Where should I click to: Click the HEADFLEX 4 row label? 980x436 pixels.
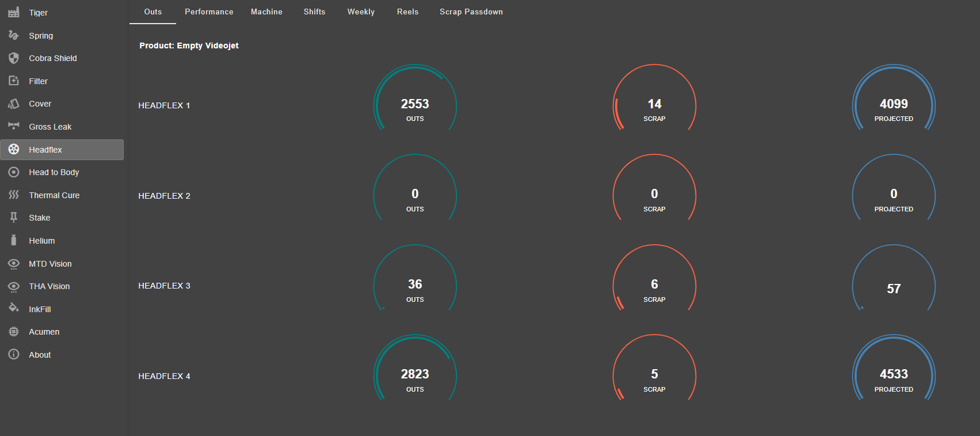(164, 376)
